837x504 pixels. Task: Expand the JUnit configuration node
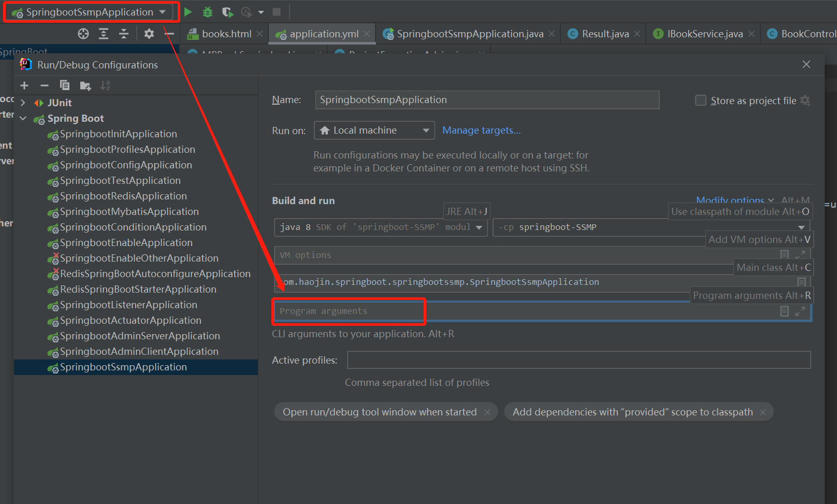click(23, 103)
